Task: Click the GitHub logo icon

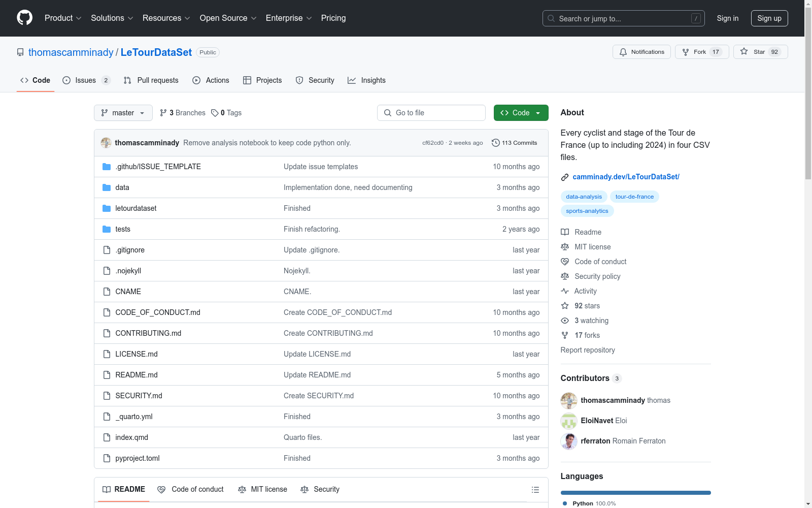Action: (24, 18)
